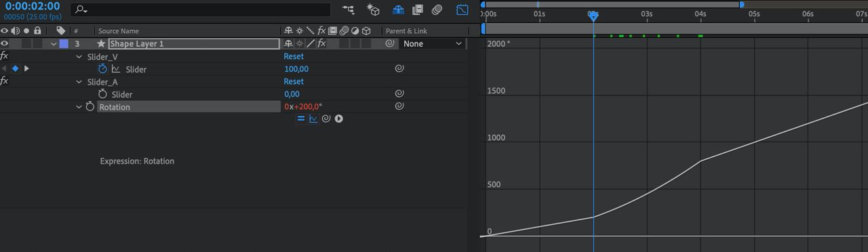Toggle Rotation stopwatch
This screenshot has height=252, width=868.
pyautogui.click(x=90, y=106)
